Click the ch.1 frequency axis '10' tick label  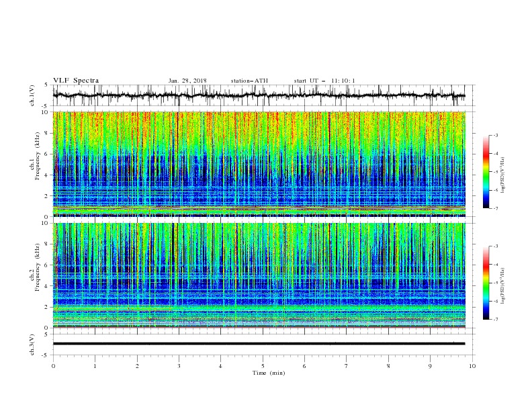(x=46, y=112)
